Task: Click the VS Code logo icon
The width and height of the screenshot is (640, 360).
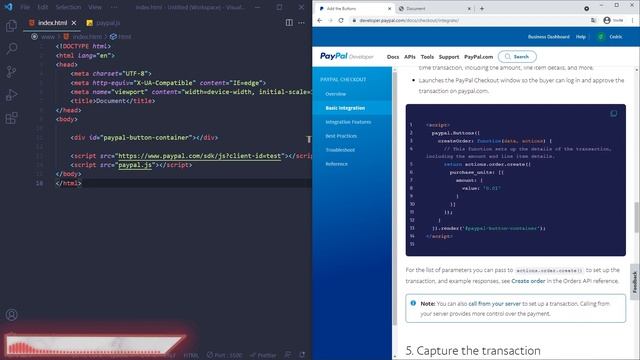Action: [x=9, y=7]
